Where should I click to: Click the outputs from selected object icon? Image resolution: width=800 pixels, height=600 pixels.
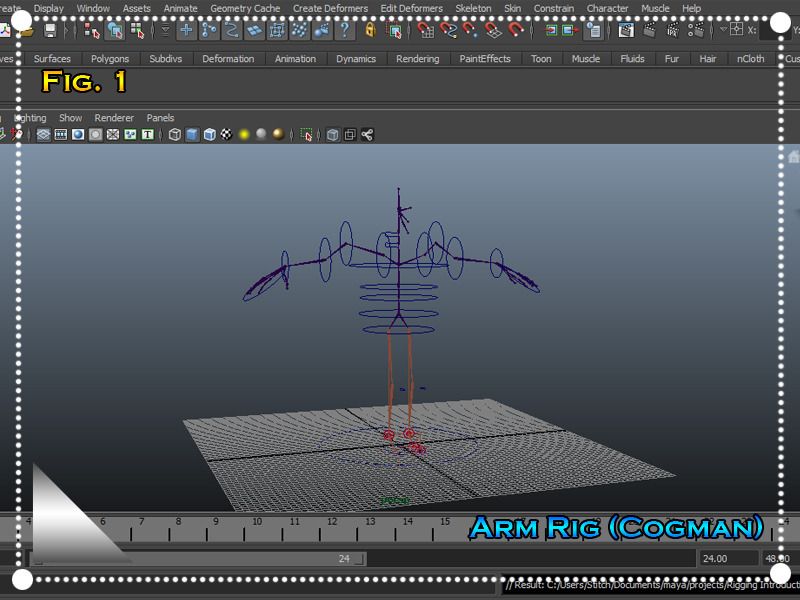[569, 31]
